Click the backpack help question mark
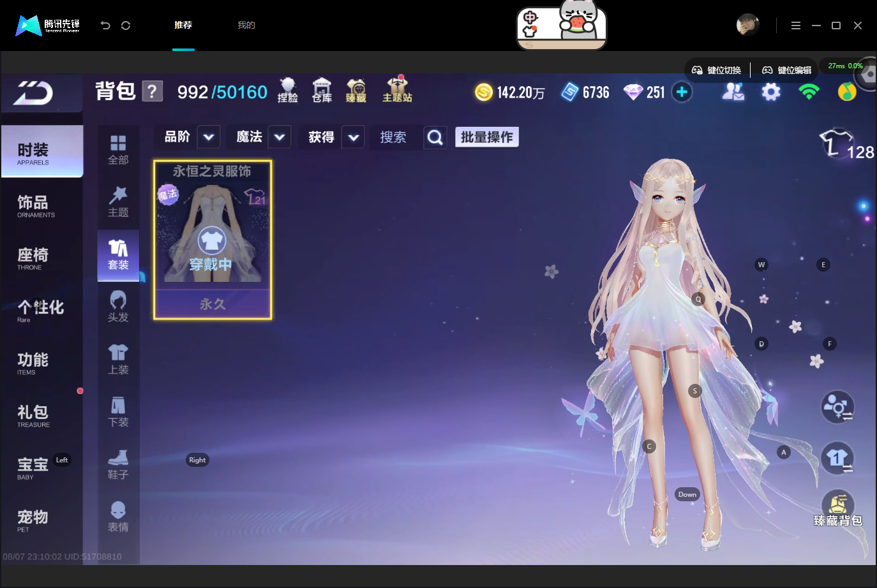 click(152, 91)
